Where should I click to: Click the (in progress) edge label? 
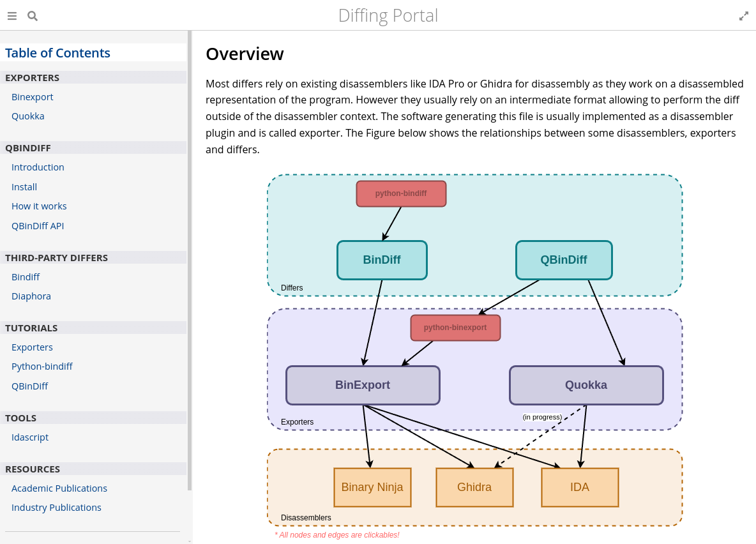pyautogui.click(x=542, y=417)
